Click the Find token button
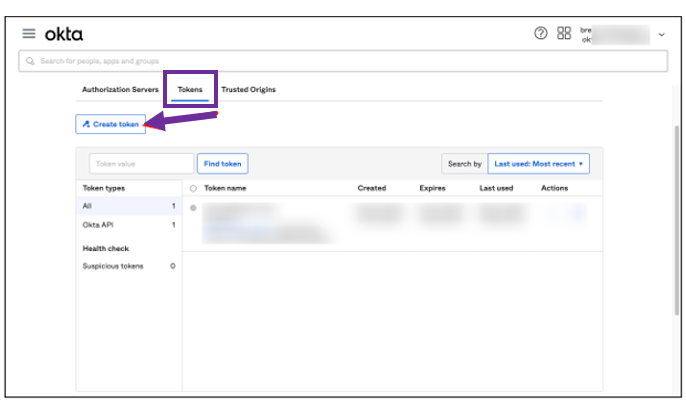Screen dimensions: 686x411 [223, 164]
